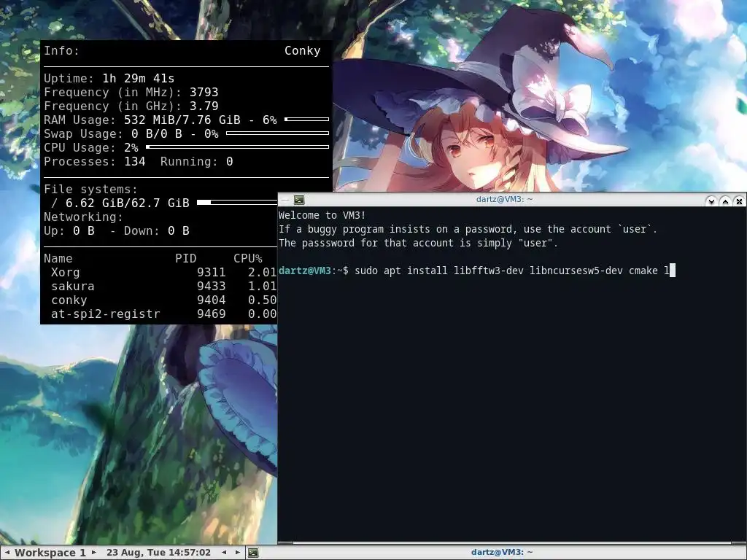Viewport: 747px width, 560px height.
Task: Click the Welcome to VM3! line in terminal
Action: [322, 215]
